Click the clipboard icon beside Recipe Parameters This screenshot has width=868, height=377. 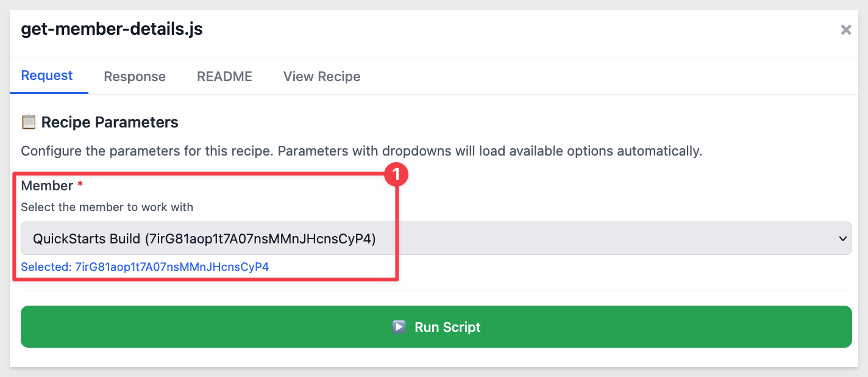click(x=29, y=122)
